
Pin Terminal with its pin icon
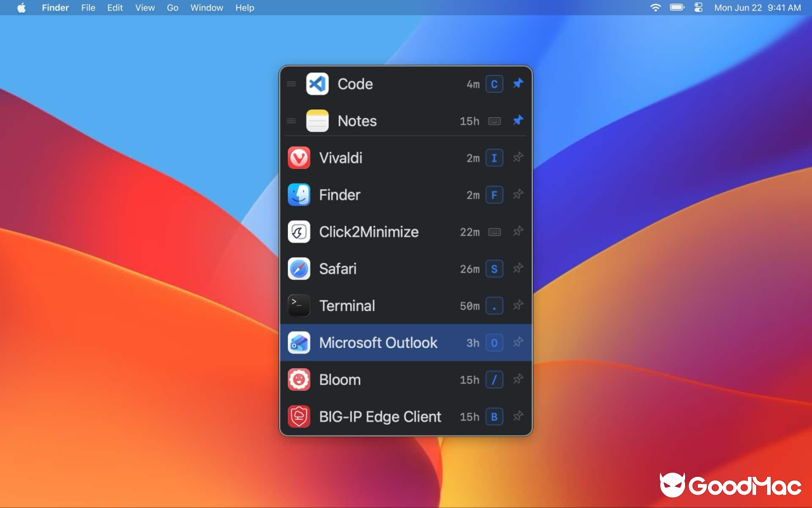518,305
